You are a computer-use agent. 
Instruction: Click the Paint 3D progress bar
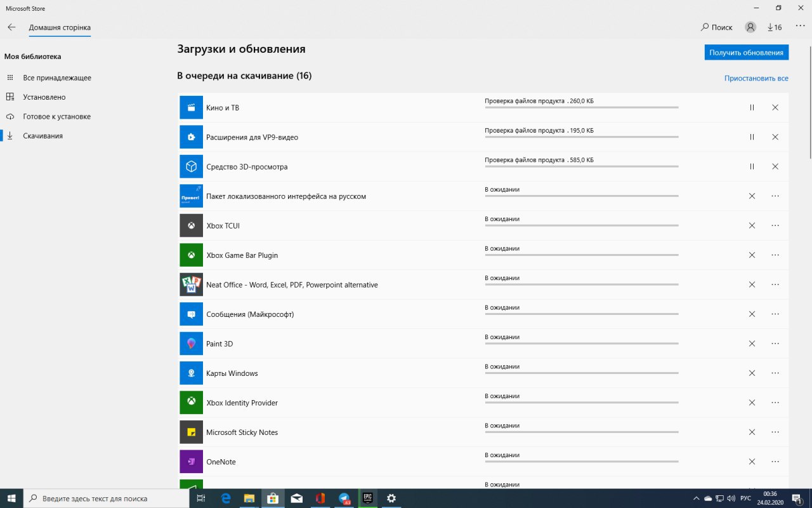point(582,344)
